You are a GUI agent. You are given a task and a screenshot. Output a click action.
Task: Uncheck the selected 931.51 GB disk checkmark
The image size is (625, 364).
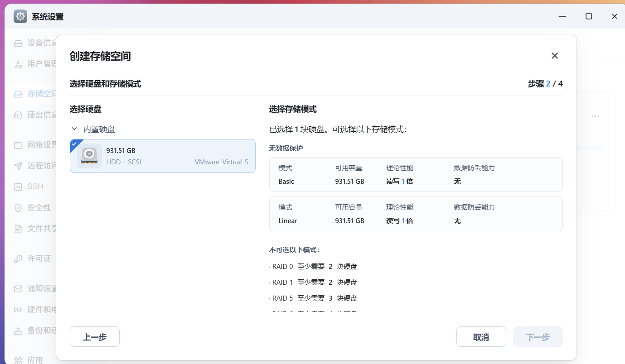74,144
